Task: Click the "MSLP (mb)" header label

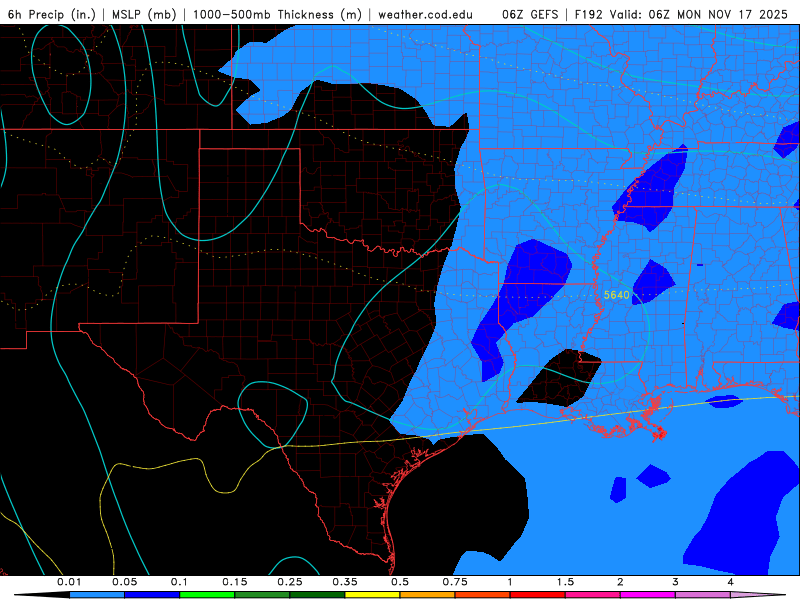Action: point(144,14)
